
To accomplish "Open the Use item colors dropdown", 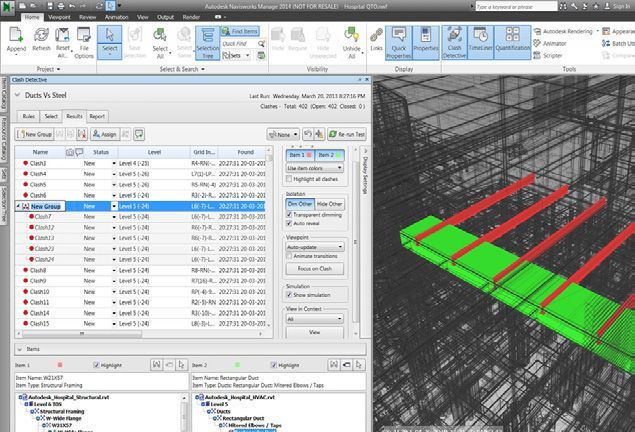I will 315,168.
